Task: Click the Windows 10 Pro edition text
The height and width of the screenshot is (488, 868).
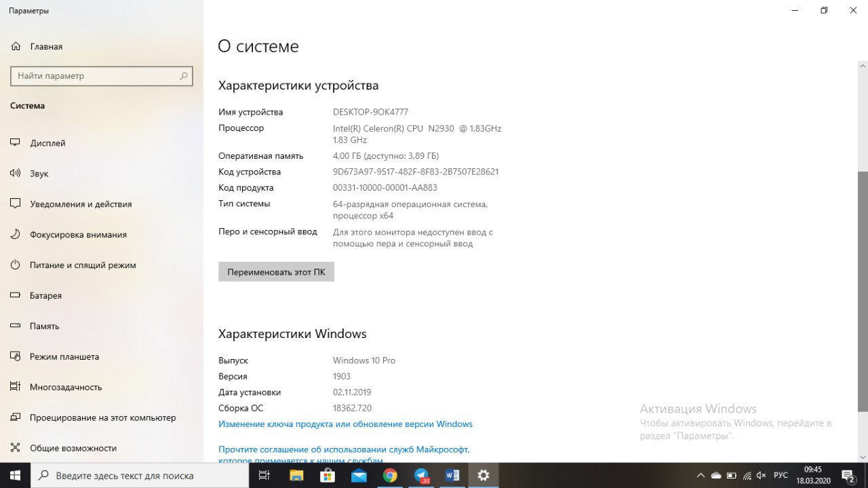Action: (x=364, y=360)
